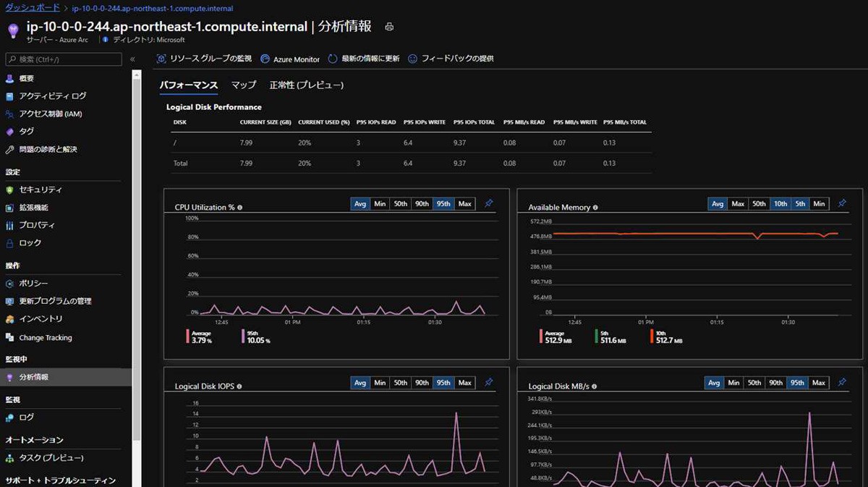The height and width of the screenshot is (487, 868).
Task: Toggle Max in Logical Disk MB/s chart
Action: (x=819, y=383)
